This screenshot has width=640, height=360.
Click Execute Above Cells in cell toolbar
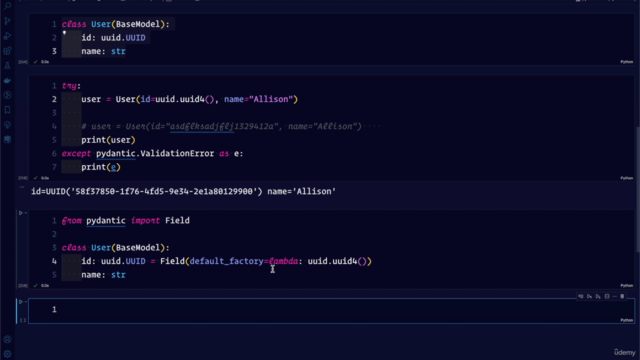tap(589, 296)
